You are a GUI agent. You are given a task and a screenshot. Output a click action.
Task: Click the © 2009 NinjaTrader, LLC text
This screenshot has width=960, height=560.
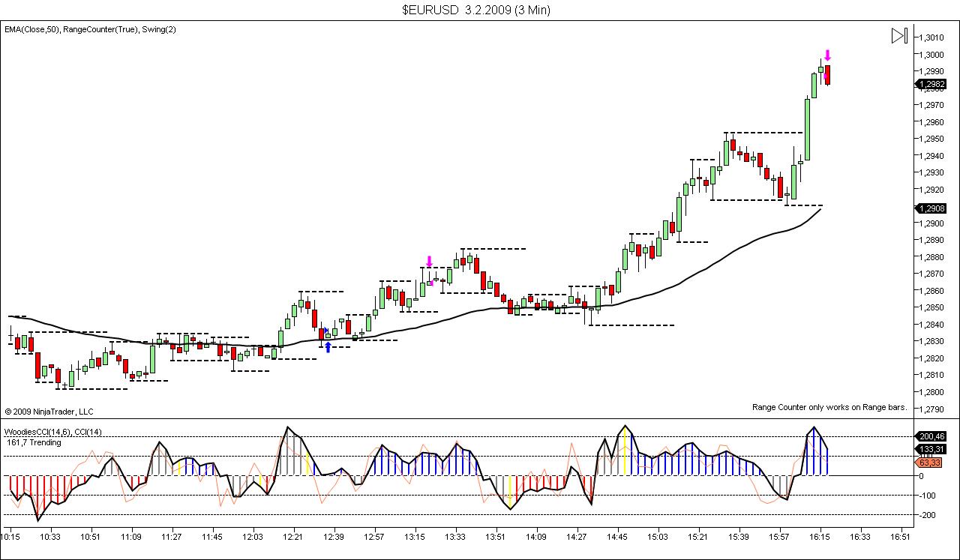click(49, 411)
